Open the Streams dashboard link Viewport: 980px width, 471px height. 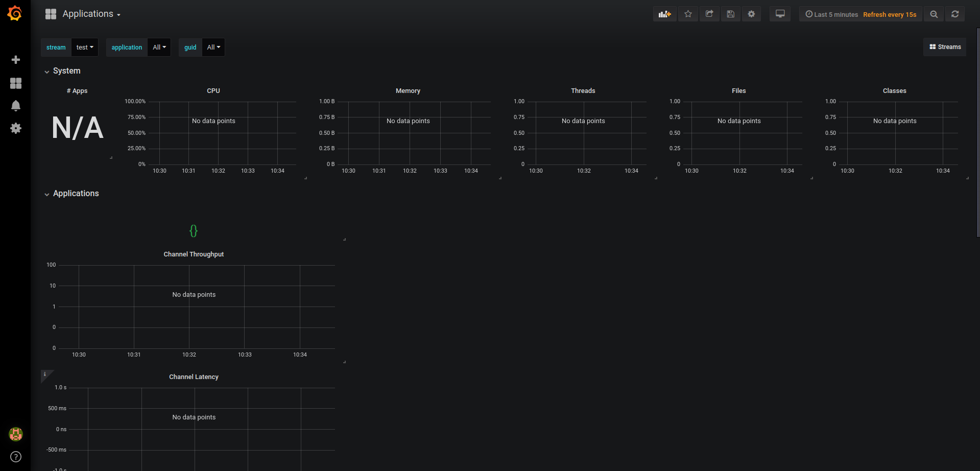945,47
